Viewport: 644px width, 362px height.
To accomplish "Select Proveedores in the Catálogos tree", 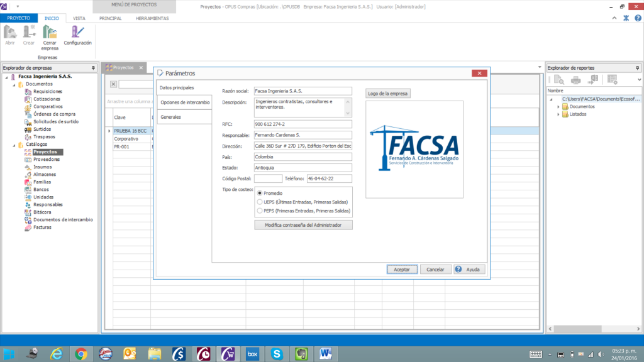I will click(x=46, y=160).
